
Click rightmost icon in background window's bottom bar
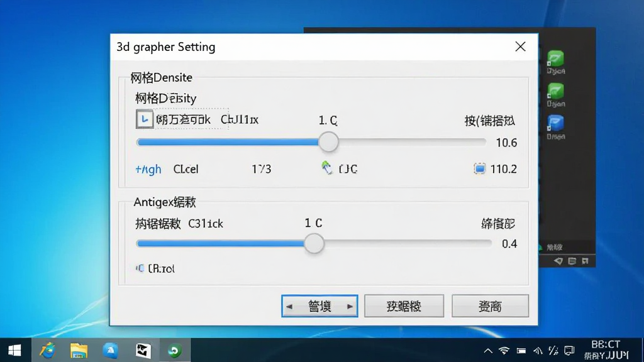coord(586,261)
